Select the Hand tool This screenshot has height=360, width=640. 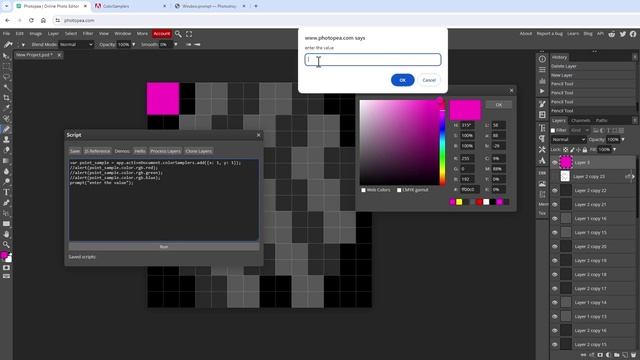pos(6,234)
